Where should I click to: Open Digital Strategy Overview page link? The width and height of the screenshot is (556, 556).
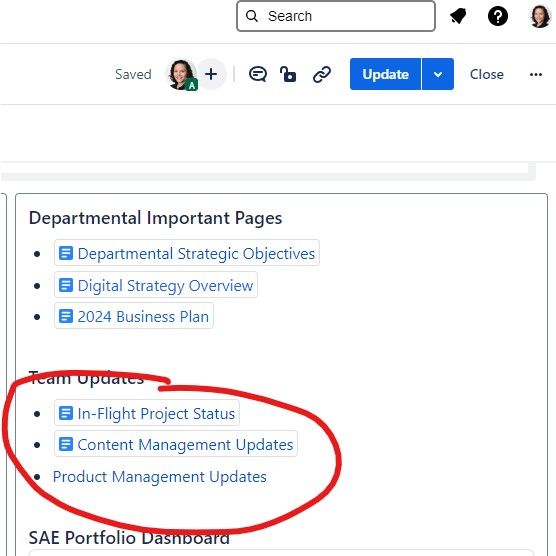pyautogui.click(x=156, y=285)
